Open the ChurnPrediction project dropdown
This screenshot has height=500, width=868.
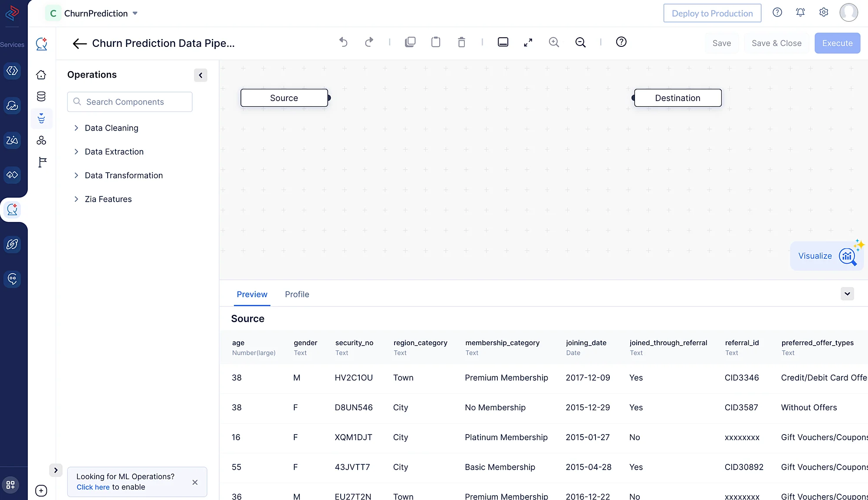coord(135,13)
